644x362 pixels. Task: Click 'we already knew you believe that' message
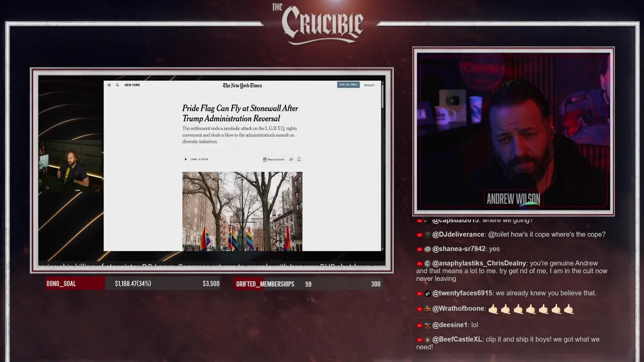tap(546, 293)
